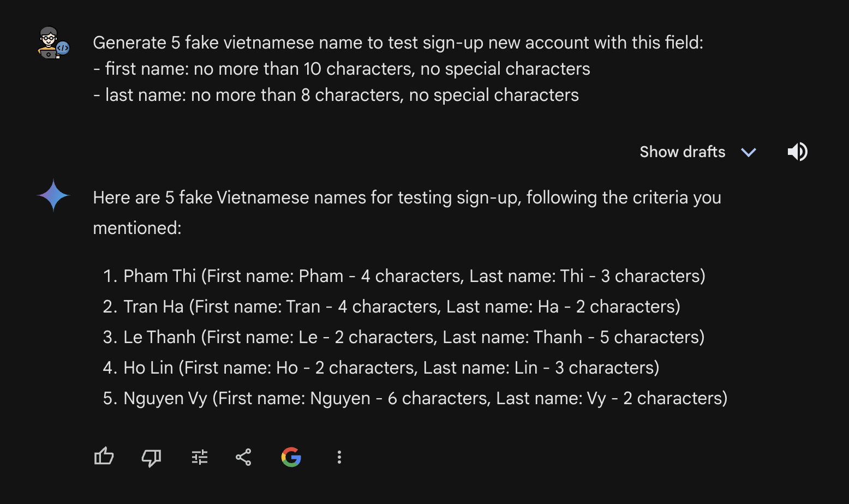The height and width of the screenshot is (504, 849).
Task: Click the prompt text starting with Generate 5 fake
Action: [x=398, y=43]
